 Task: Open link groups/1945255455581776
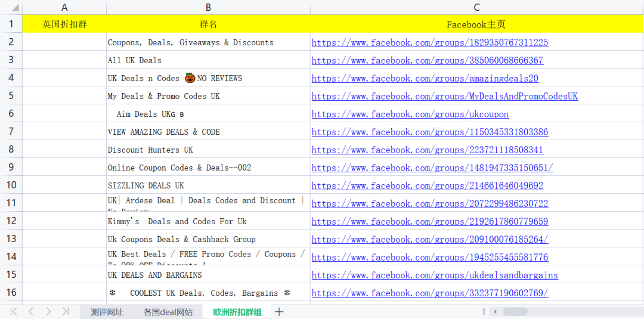pyautogui.click(x=429, y=258)
